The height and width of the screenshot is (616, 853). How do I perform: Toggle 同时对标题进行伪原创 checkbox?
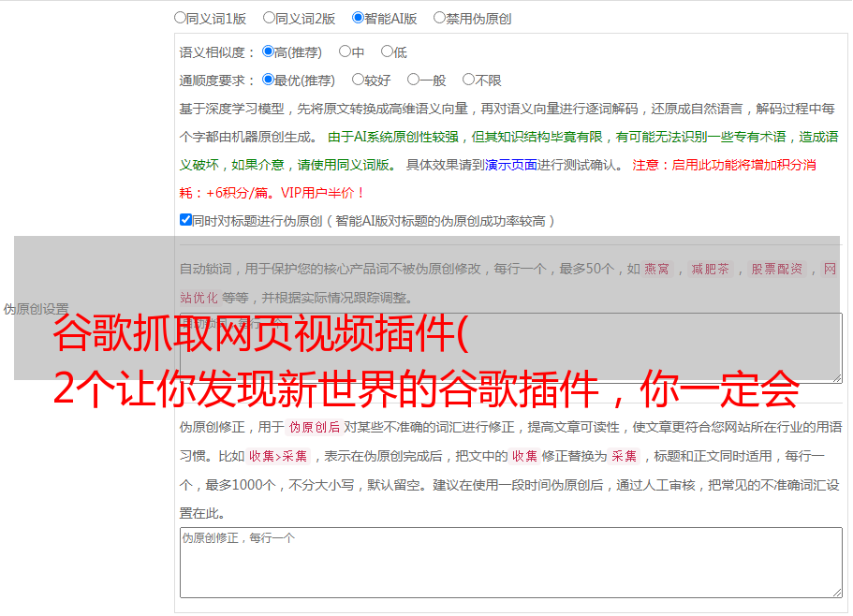pyautogui.click(x=185, y=220)
